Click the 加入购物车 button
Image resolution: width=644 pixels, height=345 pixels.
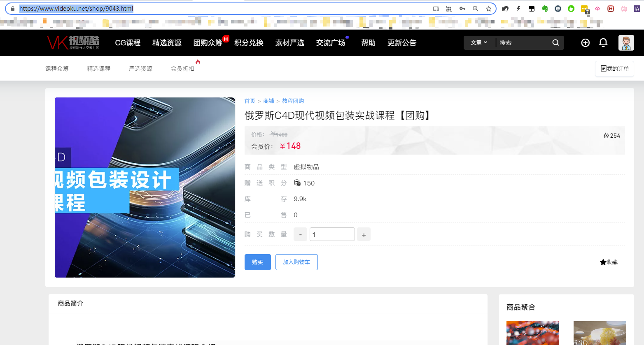[x=296, y=262]
